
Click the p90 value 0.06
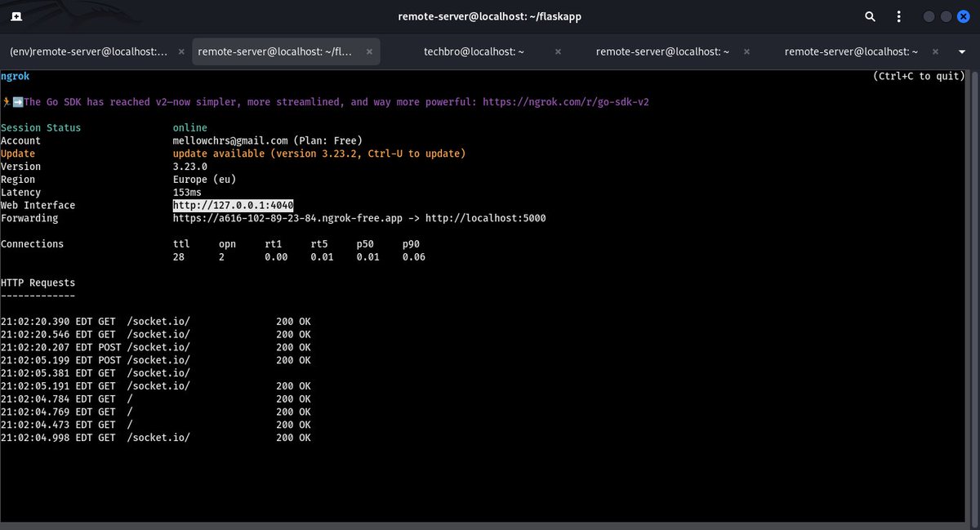click(414, 257)
